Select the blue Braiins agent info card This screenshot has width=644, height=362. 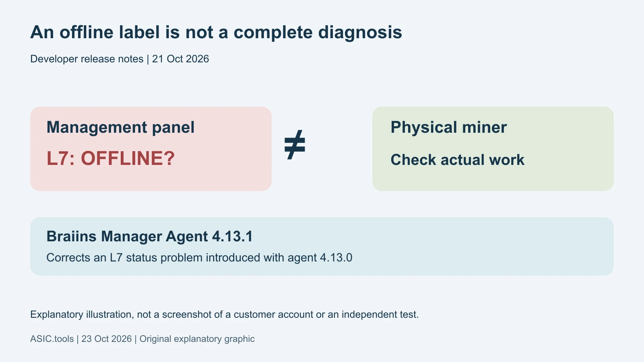[322, 246]
